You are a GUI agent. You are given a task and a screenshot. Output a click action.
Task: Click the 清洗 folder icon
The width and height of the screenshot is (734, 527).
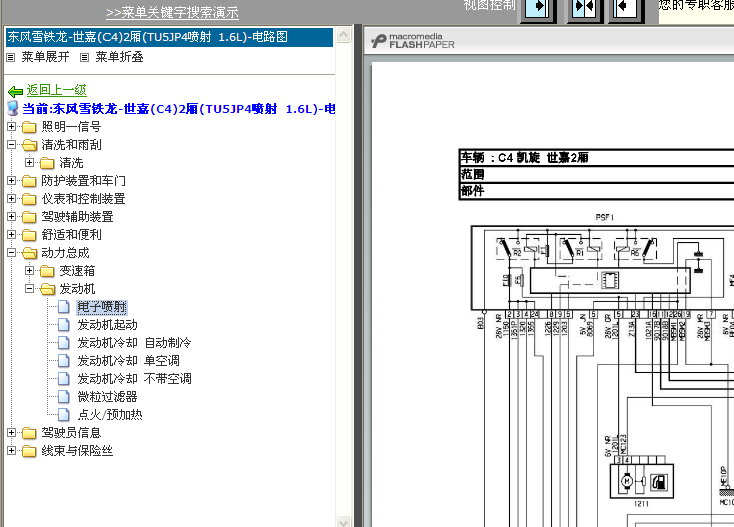point(47,163)
